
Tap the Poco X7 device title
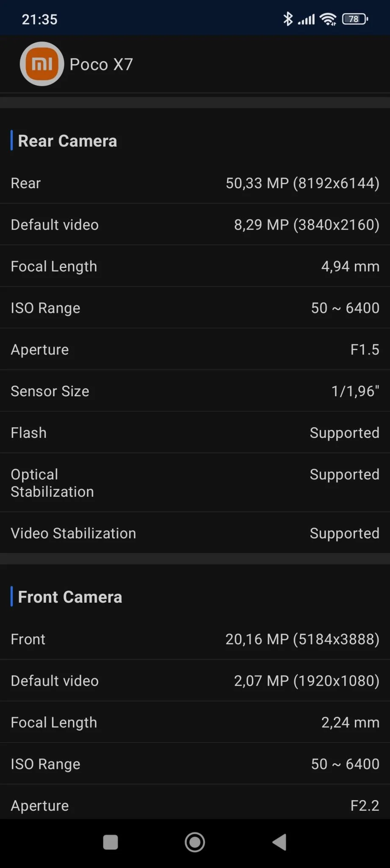click(101, 64)
